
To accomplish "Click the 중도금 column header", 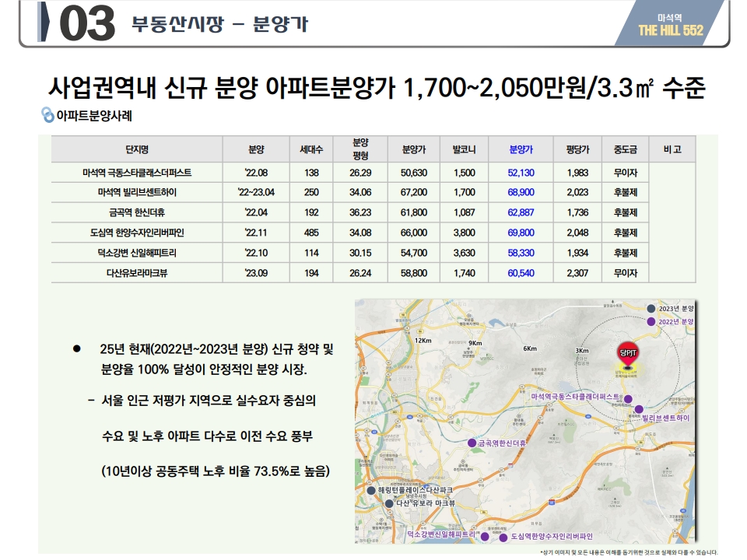I will pyautogui.click(x=625, y=149).
